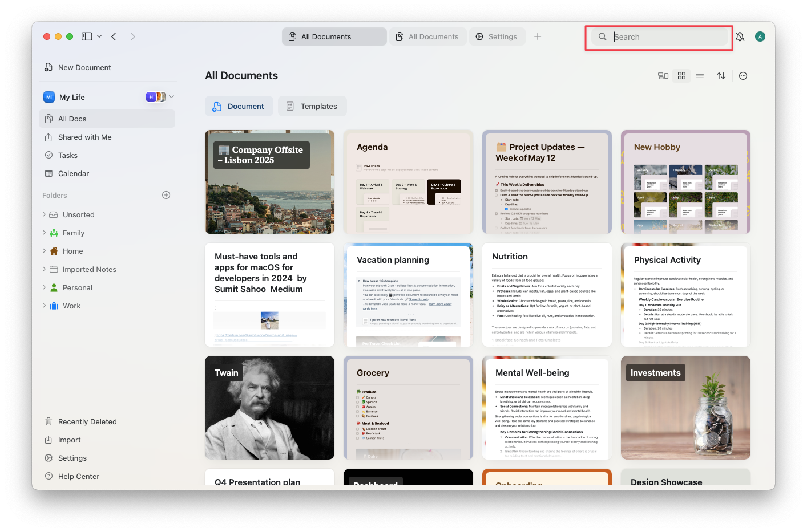
Task: Open the Grocery document
Action: [408, 408]
